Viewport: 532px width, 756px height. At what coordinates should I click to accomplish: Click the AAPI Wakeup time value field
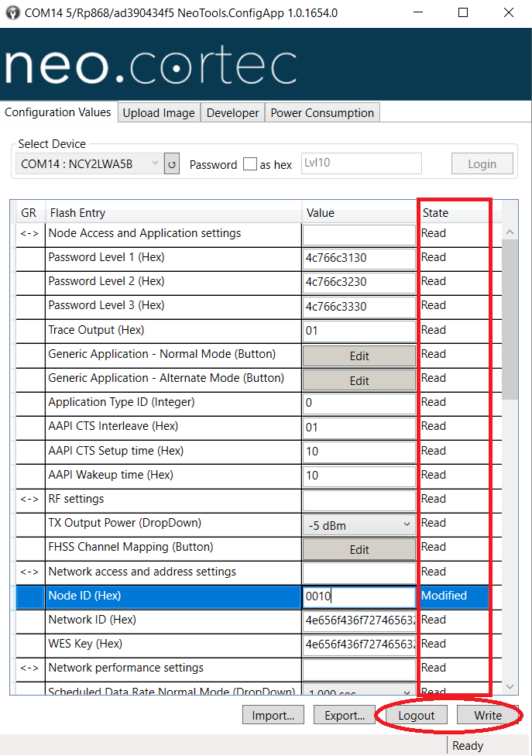(x=359, y=476)
